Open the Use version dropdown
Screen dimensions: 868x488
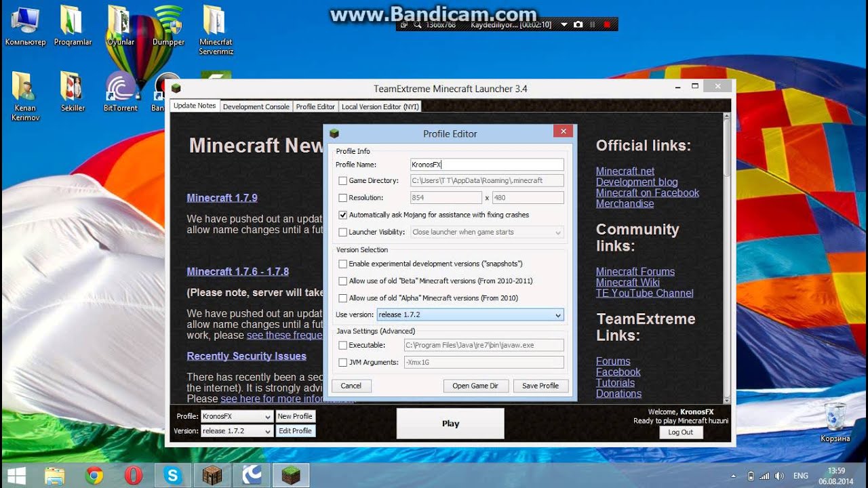click(470, 314)
